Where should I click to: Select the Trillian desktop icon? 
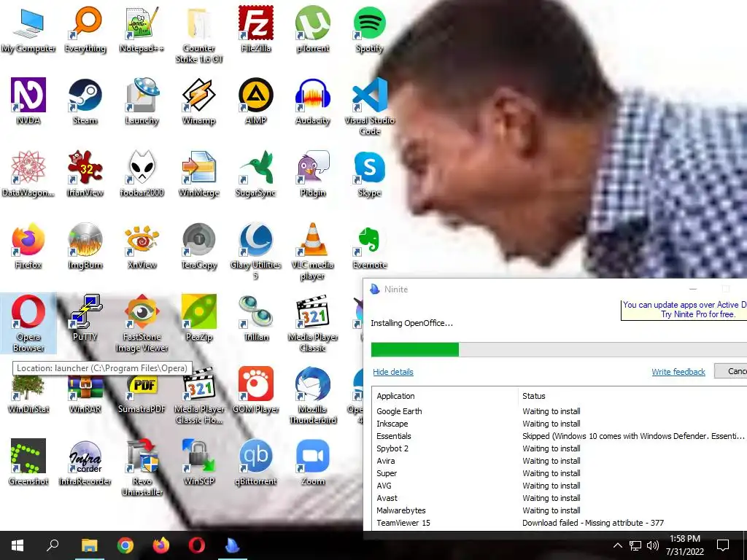tap(256, 318)
